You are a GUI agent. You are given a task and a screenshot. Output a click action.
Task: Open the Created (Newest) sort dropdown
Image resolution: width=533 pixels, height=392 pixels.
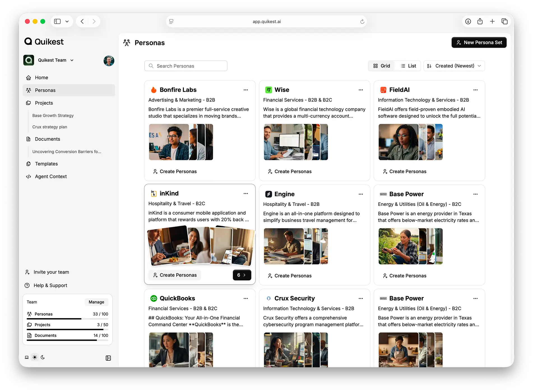(454, 66)
